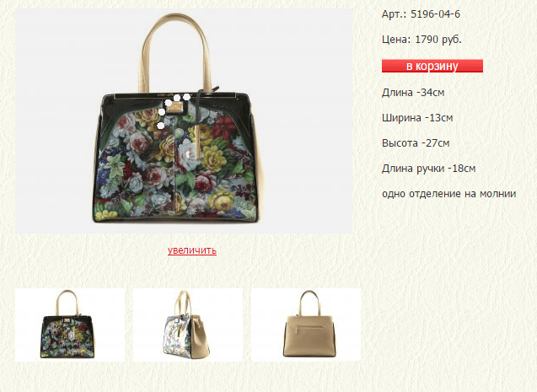Click the Длина -34см specification line
The width and height of the screenshot is (537, 392).
pos(413,93)
